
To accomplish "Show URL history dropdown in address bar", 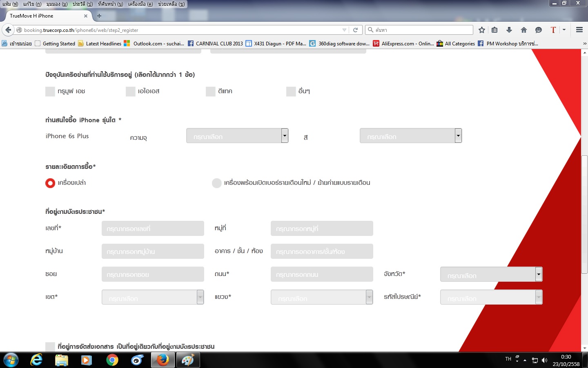I will 344,30.
